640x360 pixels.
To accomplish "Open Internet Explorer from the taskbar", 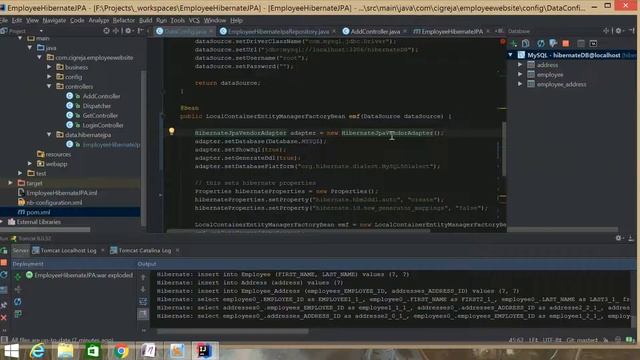I will click(x=38, y=351).
